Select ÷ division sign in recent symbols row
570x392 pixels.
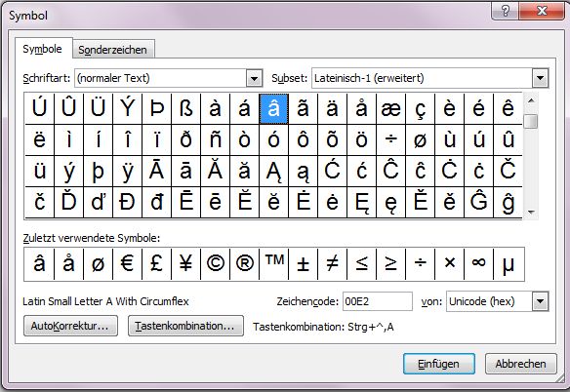coord(421,263)
